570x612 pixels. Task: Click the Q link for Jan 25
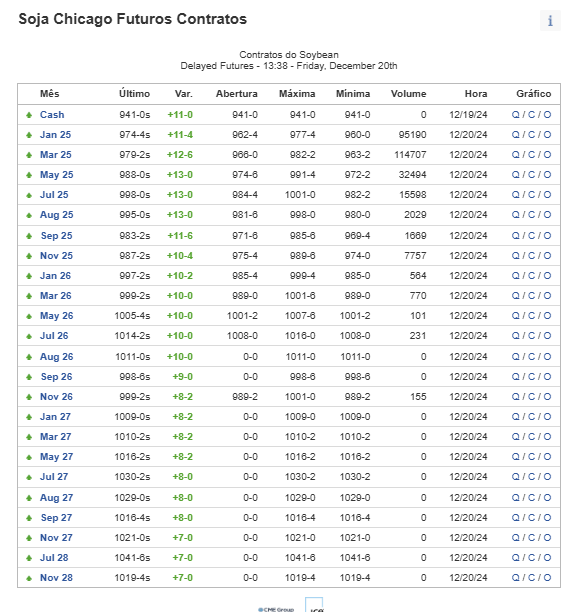[x=516, y=135]
